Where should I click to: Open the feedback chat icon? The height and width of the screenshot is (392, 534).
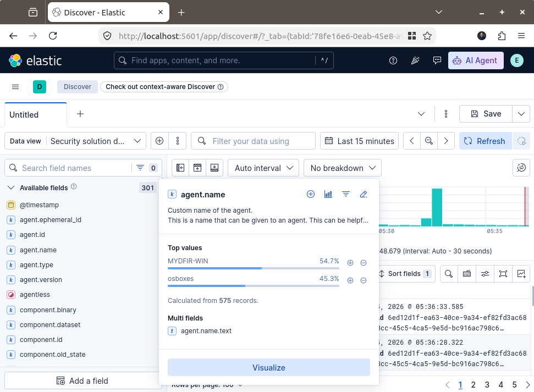click(x=437, y=60)
